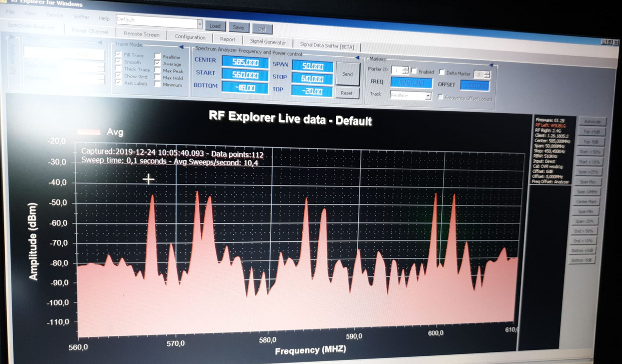
Task: Click the Top +5dB button
Action: 591,132
